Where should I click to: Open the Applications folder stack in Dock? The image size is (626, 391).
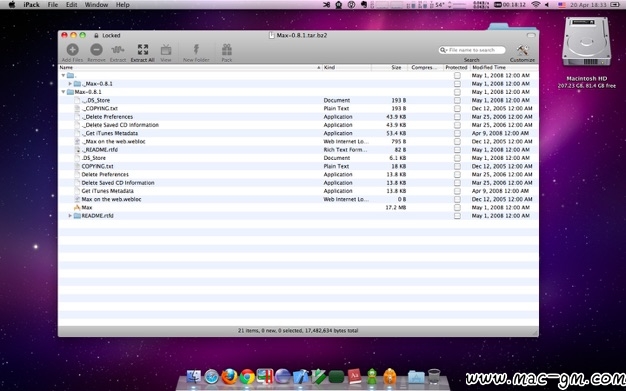(x=416, y=377)
